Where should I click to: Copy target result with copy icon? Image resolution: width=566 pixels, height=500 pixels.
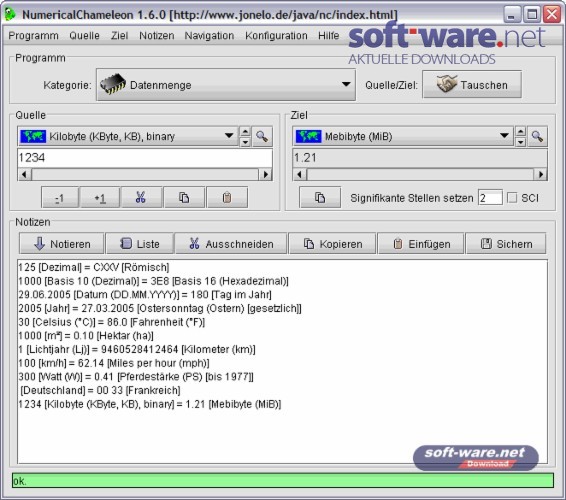point(320,197)
